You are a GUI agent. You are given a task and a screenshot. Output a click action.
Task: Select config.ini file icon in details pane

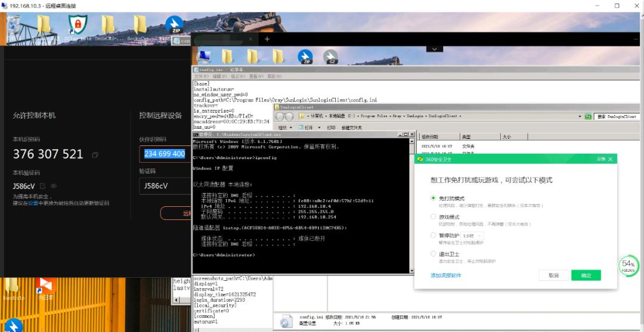[286, 321]
